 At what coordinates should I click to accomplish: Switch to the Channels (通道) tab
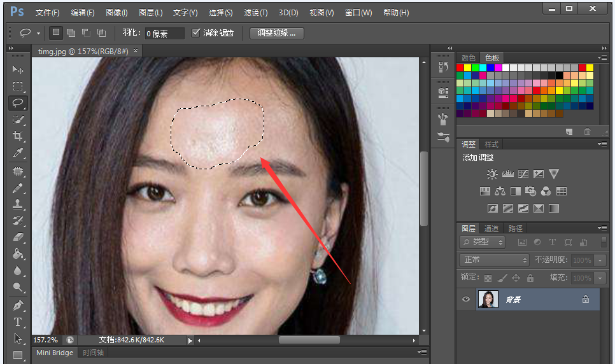tap(491, 228)
